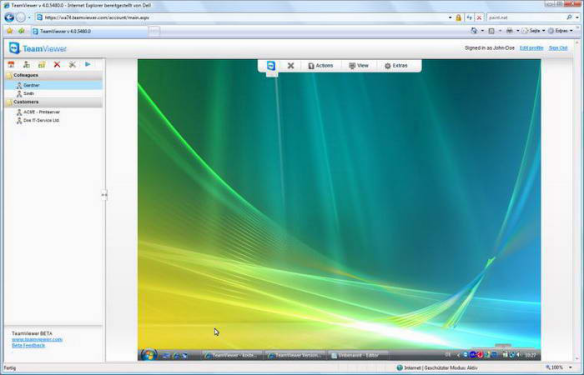This screenshot has height=375, width=584.
Task: Click the blue play connect icon
Action: point(88,64)
